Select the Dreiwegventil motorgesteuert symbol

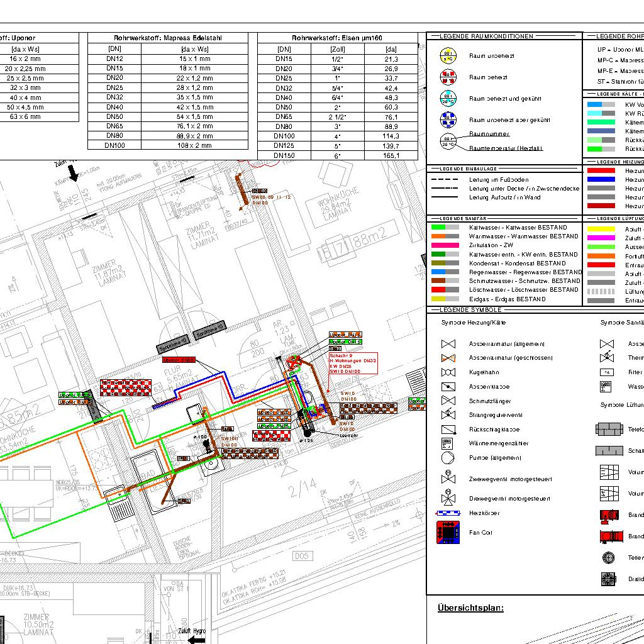tap(448, 498)
